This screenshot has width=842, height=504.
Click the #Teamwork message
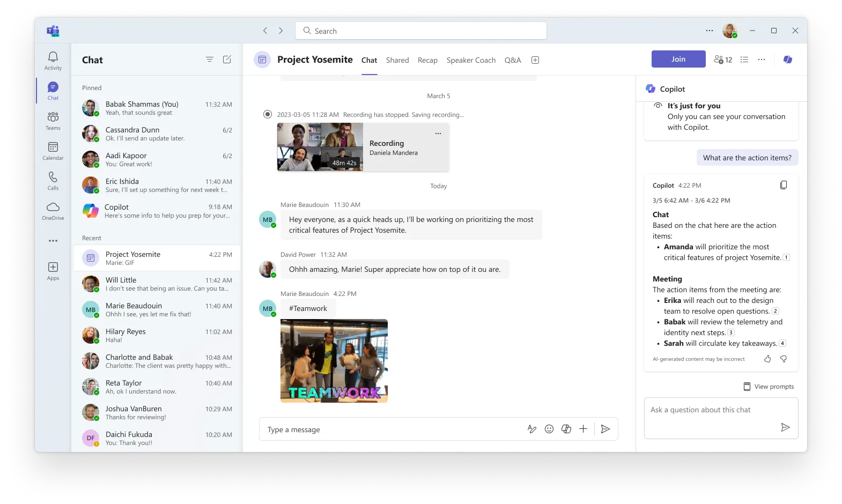[308, 308]
